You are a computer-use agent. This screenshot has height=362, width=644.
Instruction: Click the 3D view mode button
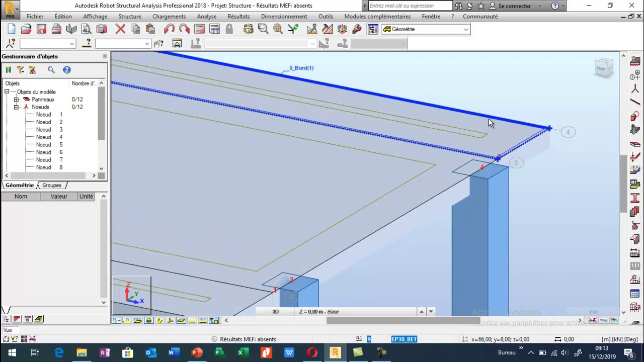(x=275, y=312)
